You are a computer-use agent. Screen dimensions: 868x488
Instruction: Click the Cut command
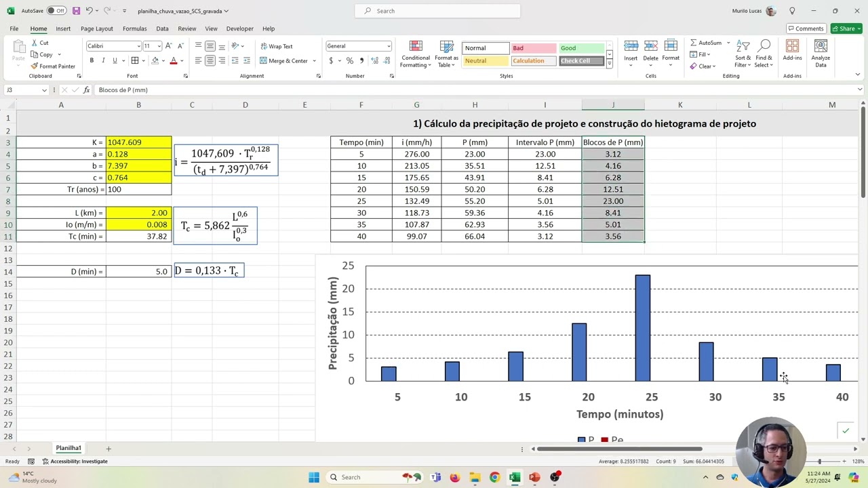(x=39, y=43)
